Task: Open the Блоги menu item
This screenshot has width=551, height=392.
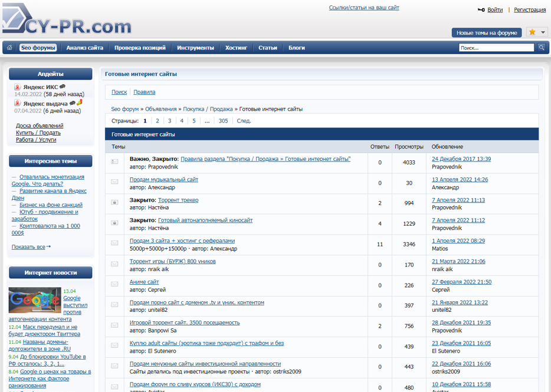Action: pos(297,48)
